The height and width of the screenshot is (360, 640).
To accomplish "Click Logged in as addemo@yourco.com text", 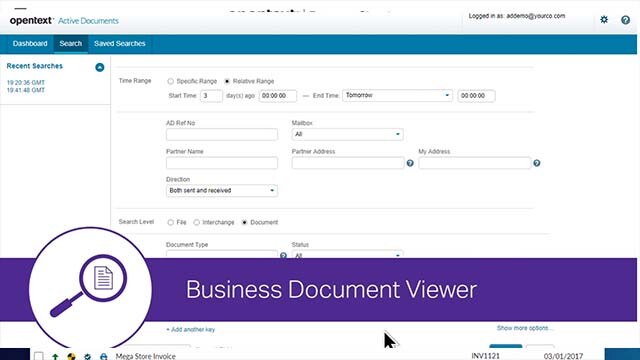I will [517, 16].
